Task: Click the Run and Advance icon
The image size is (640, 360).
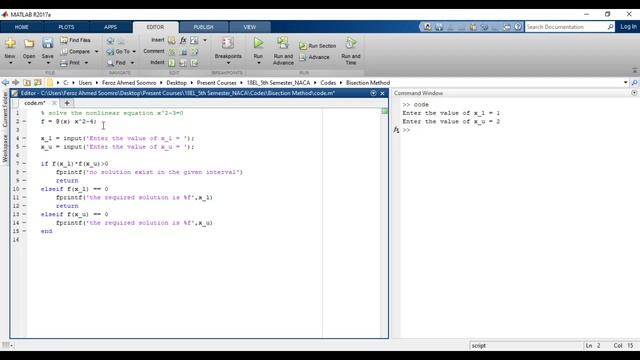Action: coord(283,43)
